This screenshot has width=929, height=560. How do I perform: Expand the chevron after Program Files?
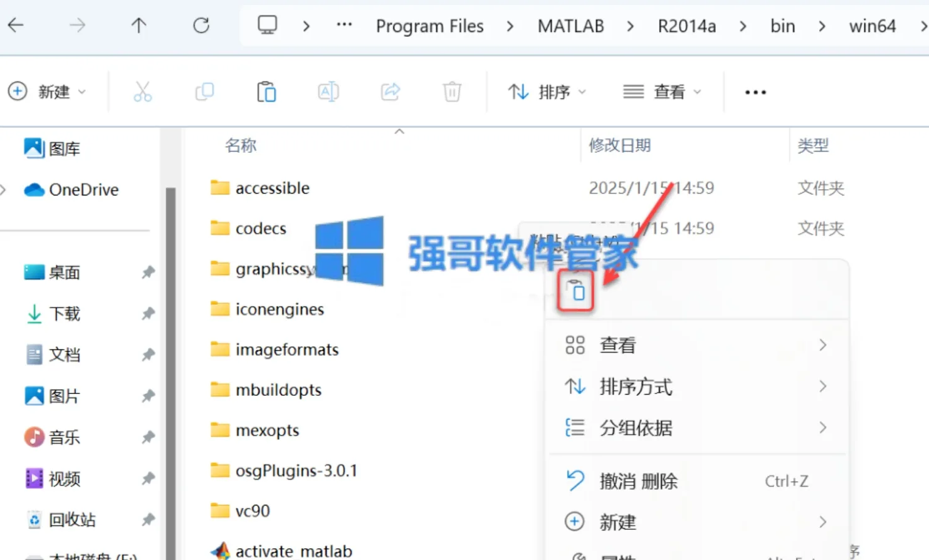click(x=510, y=26)
